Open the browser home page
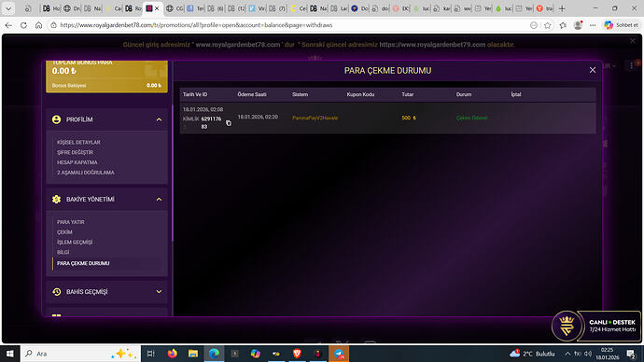This screenshot has height=362, width=644. point(38,25)
